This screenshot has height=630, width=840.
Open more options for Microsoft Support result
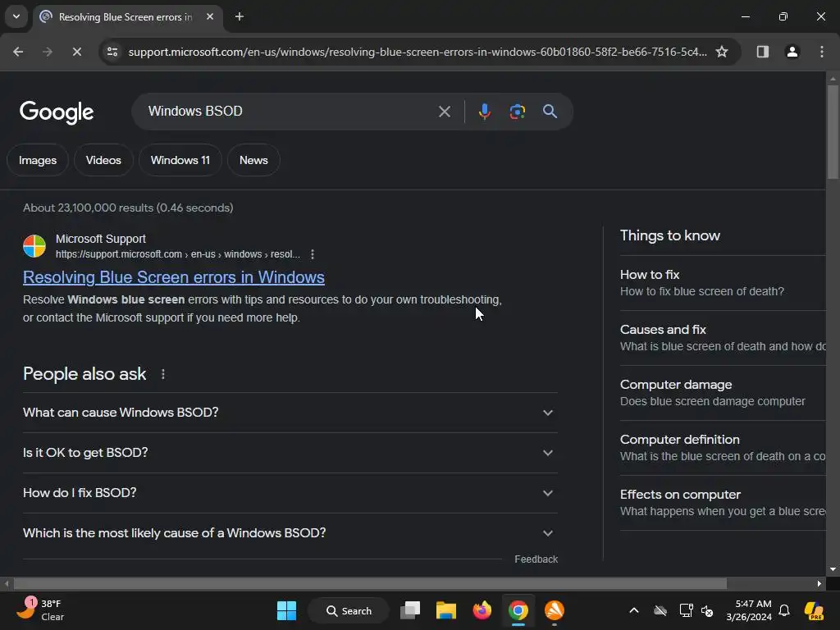[x=313, y=254]
